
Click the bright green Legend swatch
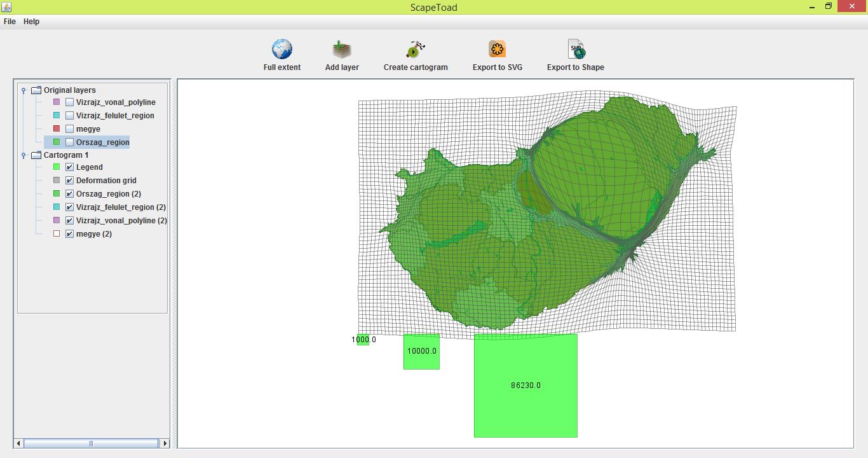pyautogui.click(x=57, y=167)
